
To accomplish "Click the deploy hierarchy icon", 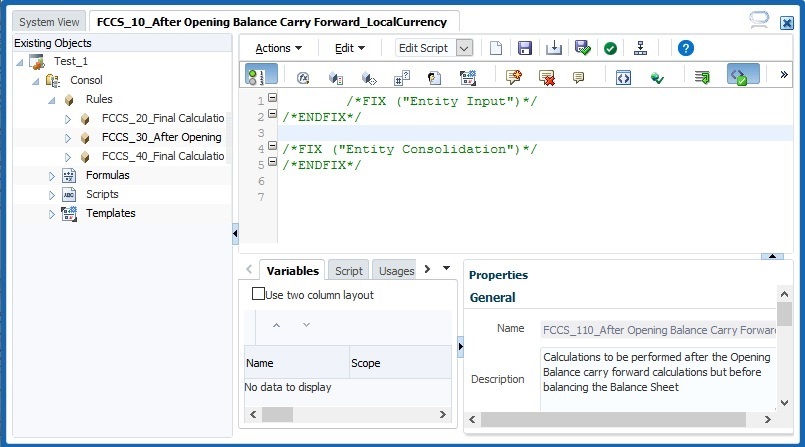I will pos(640,48).
